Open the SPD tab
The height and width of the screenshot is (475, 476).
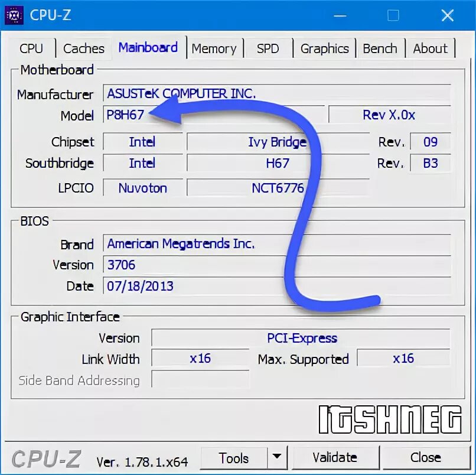[x=268, y=48]
